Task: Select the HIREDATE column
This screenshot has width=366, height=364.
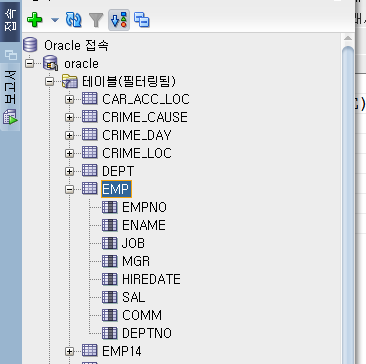Action: (151, 279)
